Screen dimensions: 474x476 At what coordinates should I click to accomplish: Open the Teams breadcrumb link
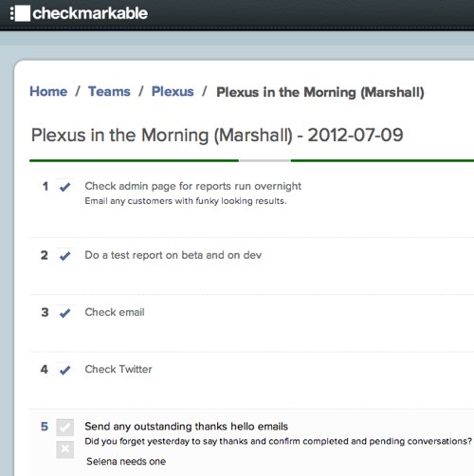click(109, 92)
